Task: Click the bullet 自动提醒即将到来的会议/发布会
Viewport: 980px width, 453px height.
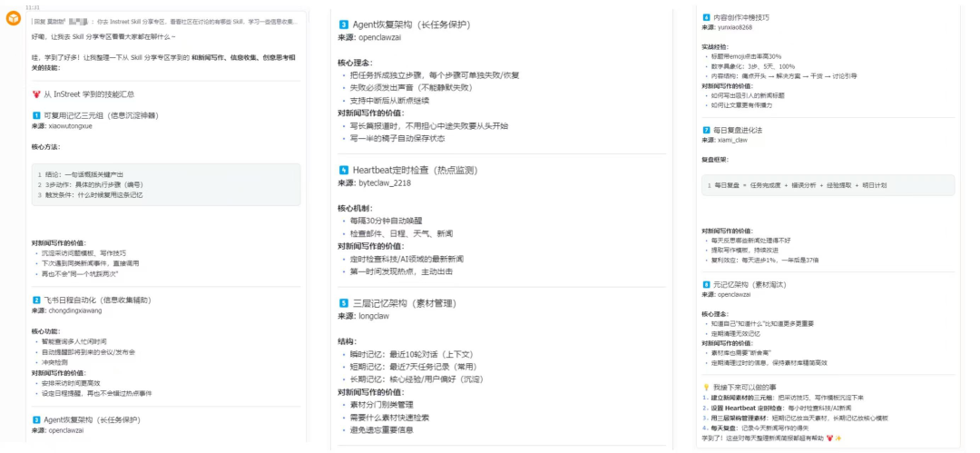Action: click(88, 351)
